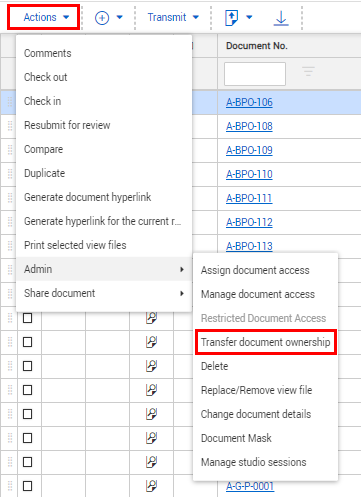The image size is (361, 497).
Task: Open document link A-G-P-0001
Action: (250, 486)
